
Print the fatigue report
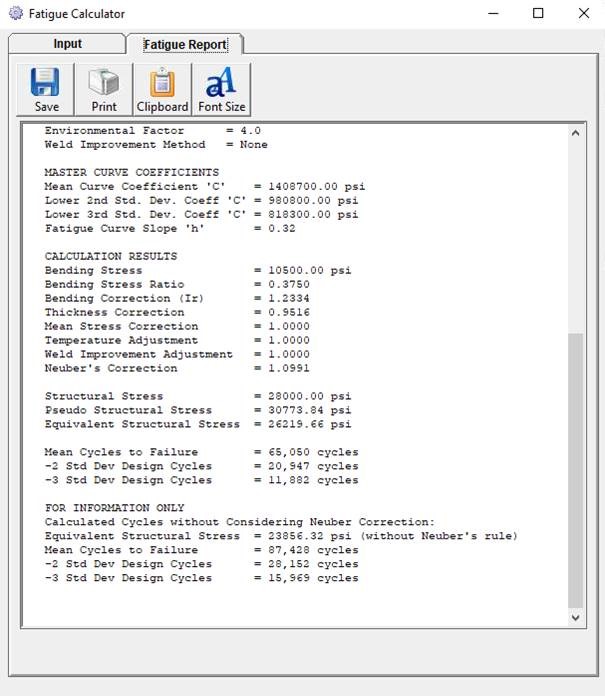tap(104, 90)
